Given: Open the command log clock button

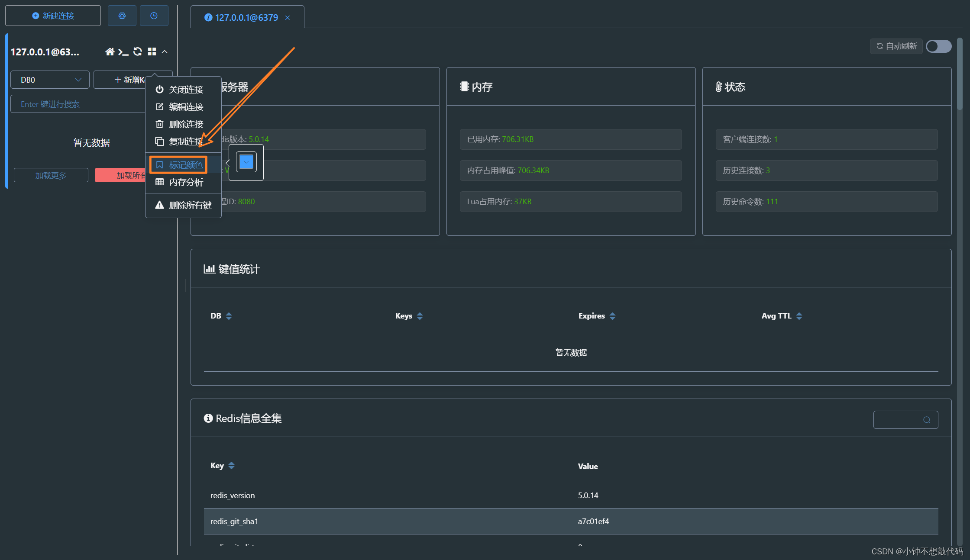Looking at the screenshot, I should [x=154, y=16].
